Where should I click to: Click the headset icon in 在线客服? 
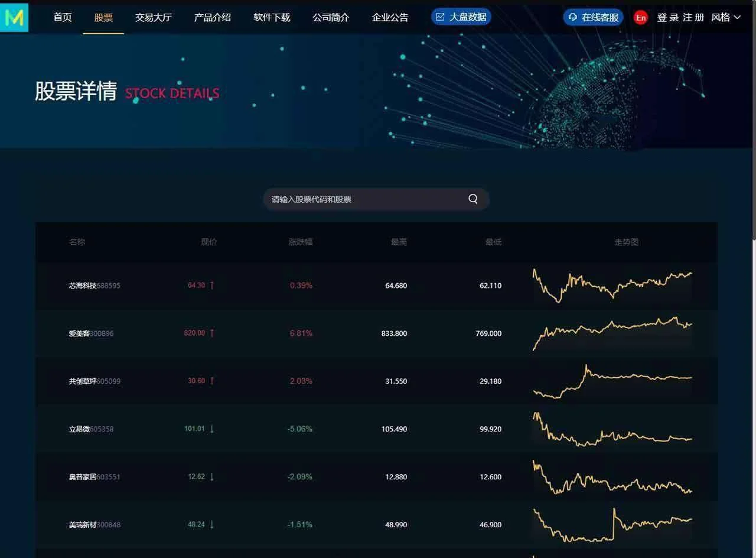coord(573,17)
